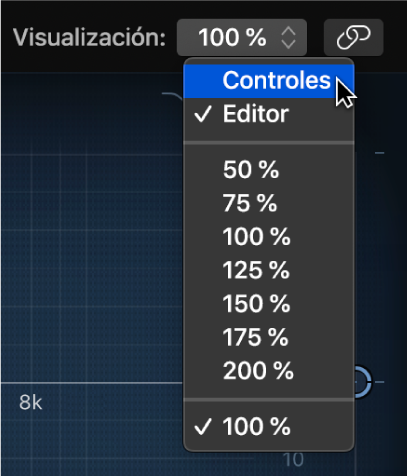Click the checkmark next to bottom 100 %
This screenshot has width=407, height=476.
pos(203,426)
